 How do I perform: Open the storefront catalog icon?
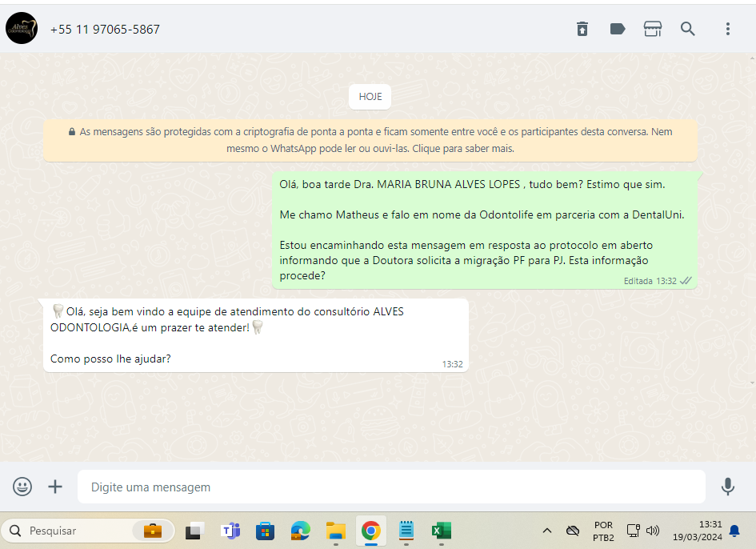click(x=652, y=29)
